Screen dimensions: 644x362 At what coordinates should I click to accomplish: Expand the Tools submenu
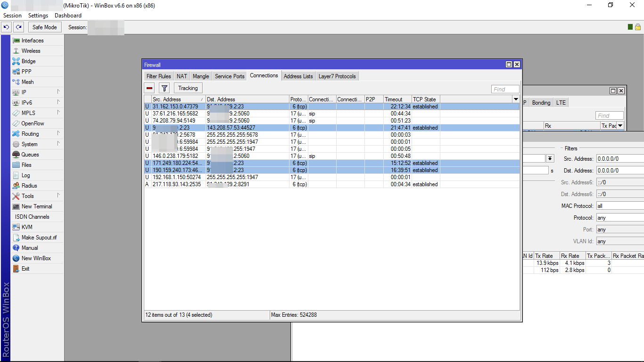coord(58,196)
